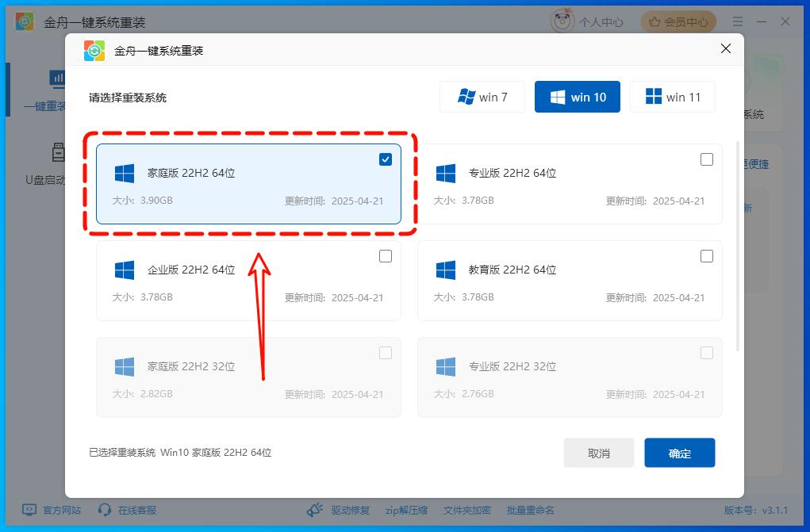Enable the 教育版 22H2 64位 checkbox
Viewport: 810px width, 532px height.
click(707, 255)
